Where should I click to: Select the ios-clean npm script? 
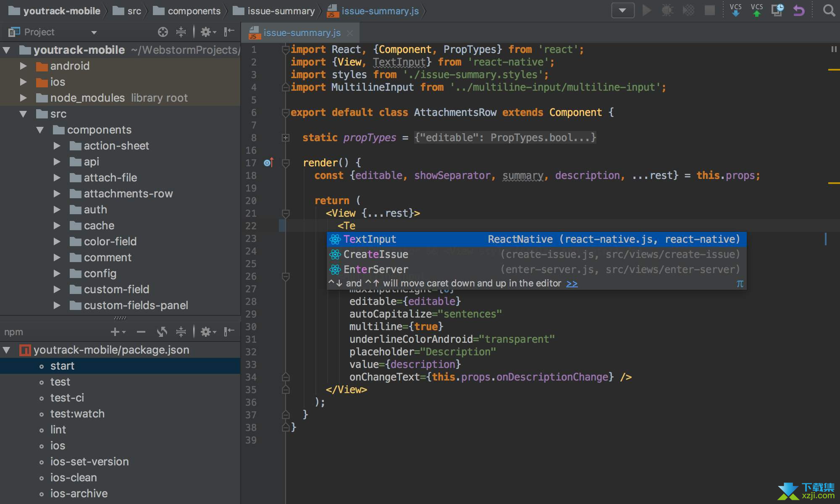[x=120, y=478]
